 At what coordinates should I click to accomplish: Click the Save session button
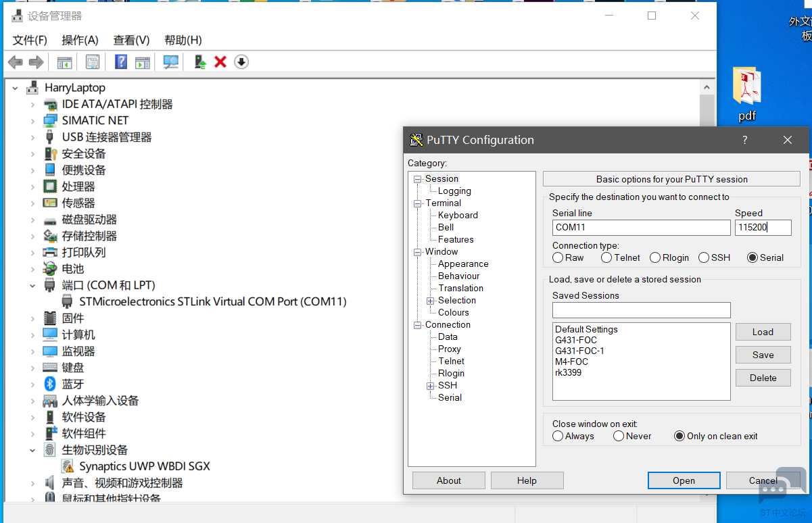click(x=763, y=355)
